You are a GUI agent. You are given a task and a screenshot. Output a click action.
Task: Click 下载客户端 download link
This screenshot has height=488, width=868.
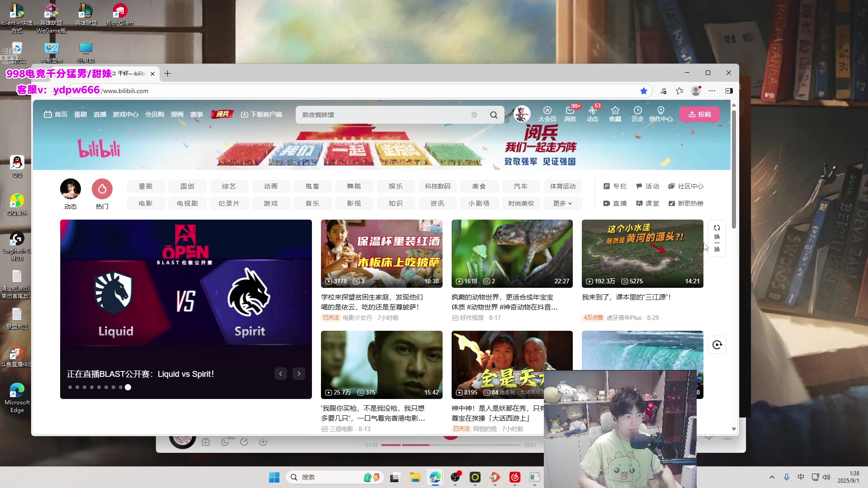pos(261,114)
